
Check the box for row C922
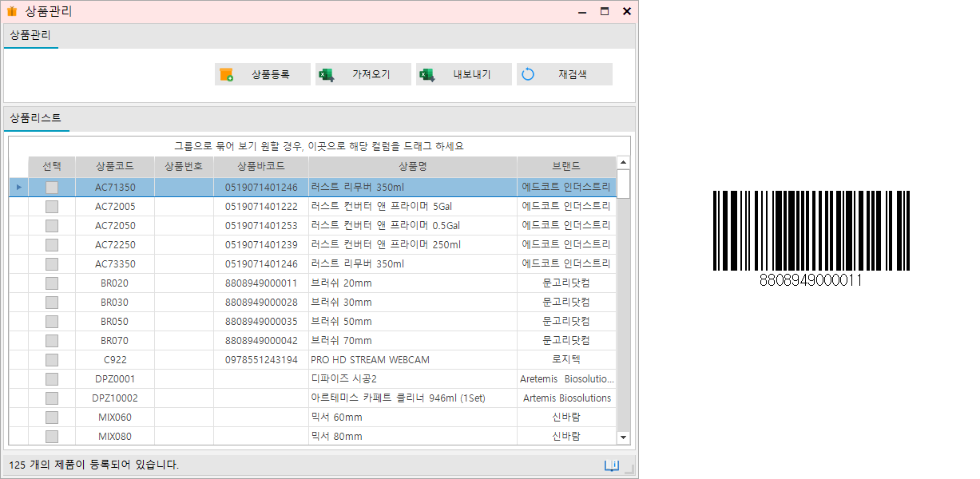pos(52,360)
